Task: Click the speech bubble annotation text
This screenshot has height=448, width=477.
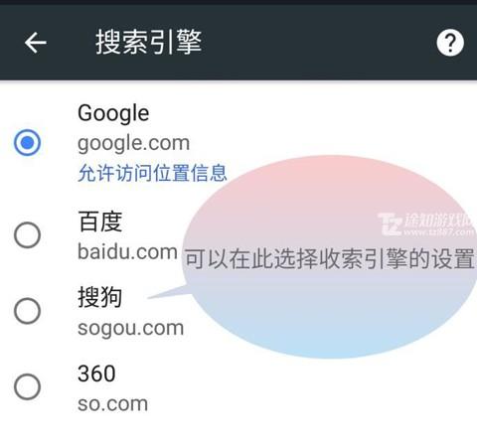Action: tap(330, 258)
